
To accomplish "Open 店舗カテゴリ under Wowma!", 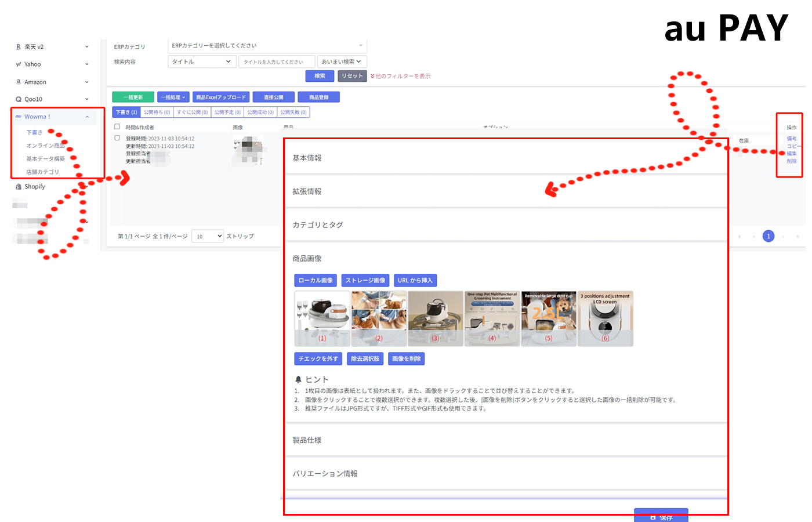I will [x=42, y=172].
